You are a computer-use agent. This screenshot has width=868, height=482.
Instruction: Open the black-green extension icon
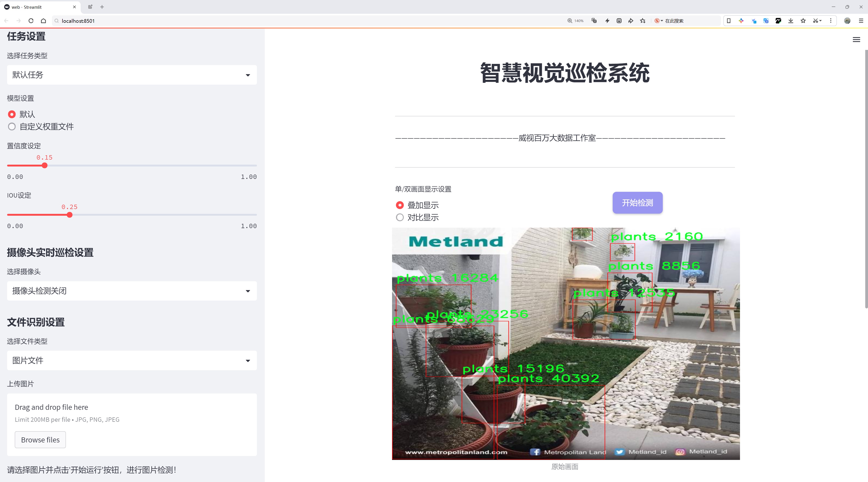pyautogui.click(x=778, y=20)
